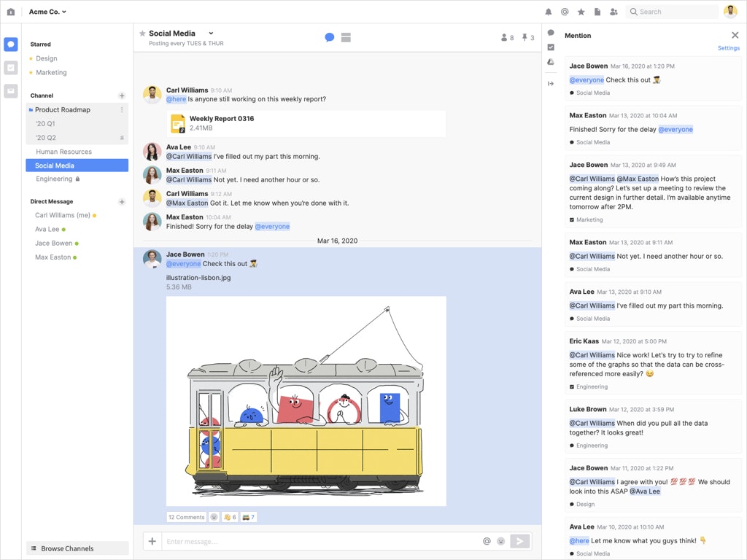Image resolution: width=747 pixels, height=560 pixels.
Task: Show pinned messages in Social Media
Action: pyautogui.click(x=527, y=38)
